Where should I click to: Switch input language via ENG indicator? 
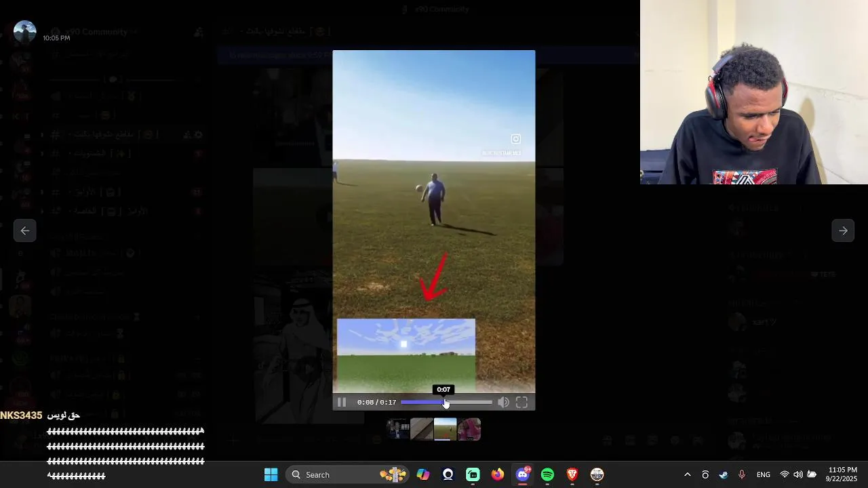tap(764, 474)
